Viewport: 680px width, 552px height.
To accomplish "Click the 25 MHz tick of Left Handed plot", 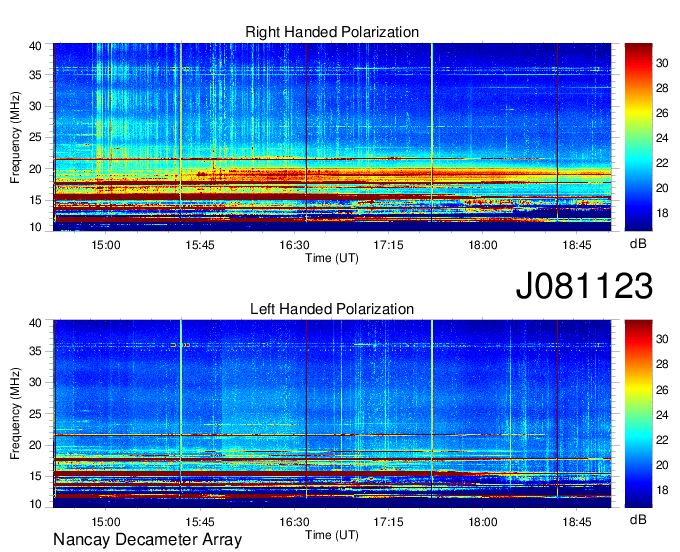I will click(35, 414).
